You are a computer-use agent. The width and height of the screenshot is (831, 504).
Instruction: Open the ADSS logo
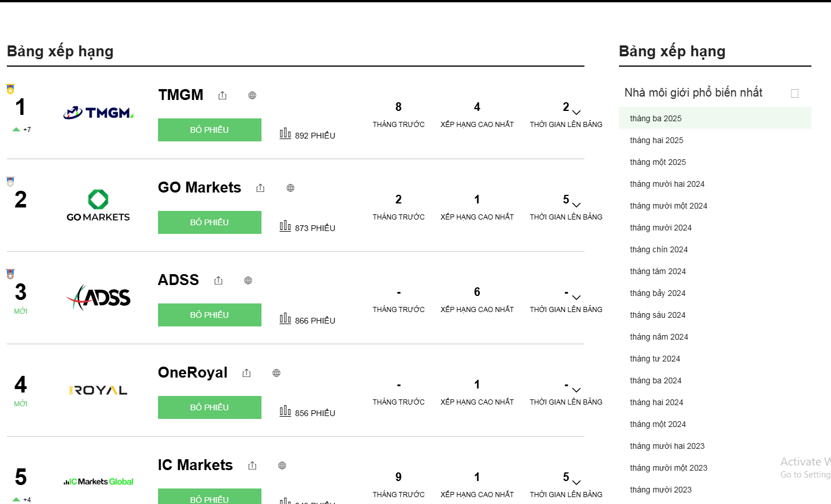coord(98,298)
